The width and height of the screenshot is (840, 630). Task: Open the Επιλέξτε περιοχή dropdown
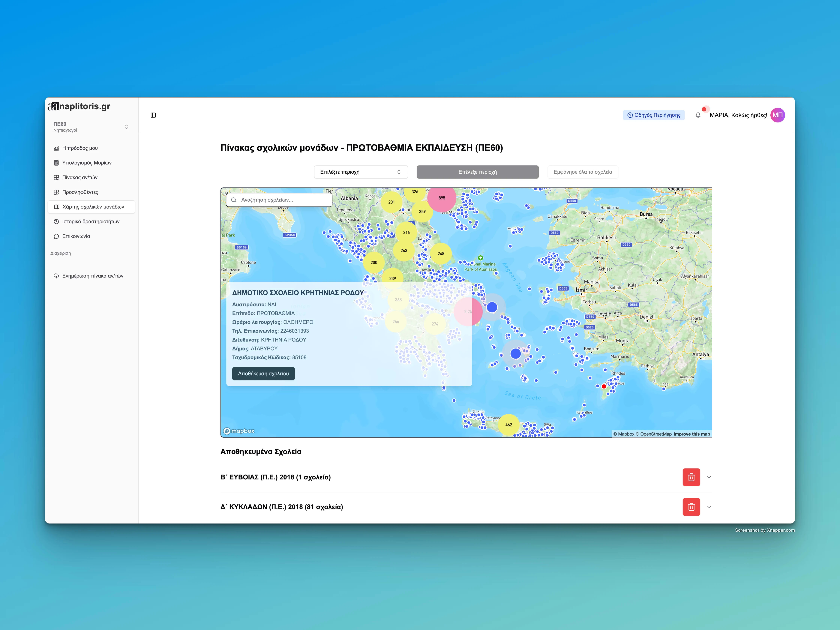point(360,172)
